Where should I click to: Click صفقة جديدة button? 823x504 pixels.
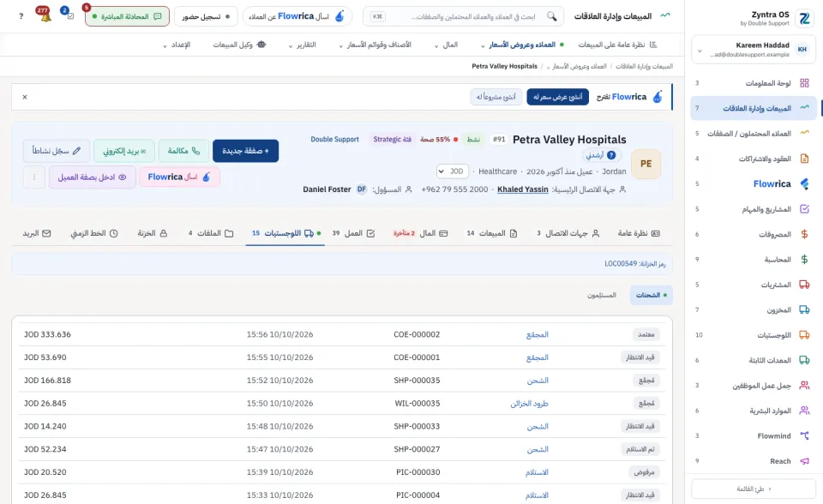246,151
